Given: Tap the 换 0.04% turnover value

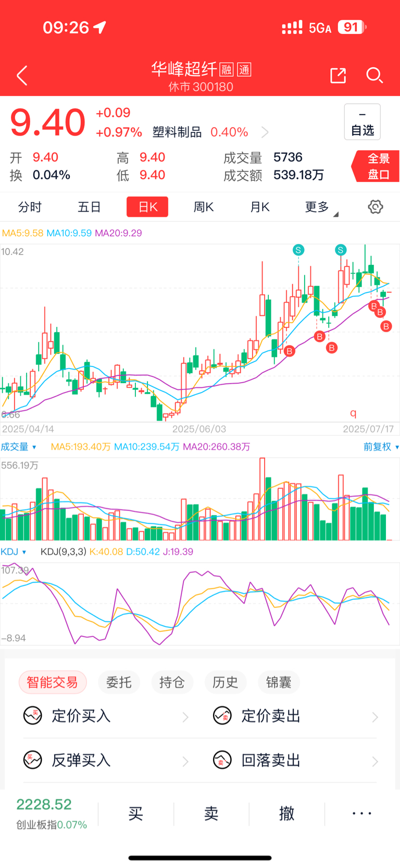Looking at the screenshot, I should point(40,175).
